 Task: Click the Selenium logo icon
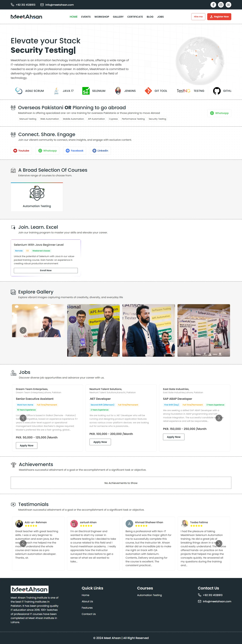tap(86, 91)
